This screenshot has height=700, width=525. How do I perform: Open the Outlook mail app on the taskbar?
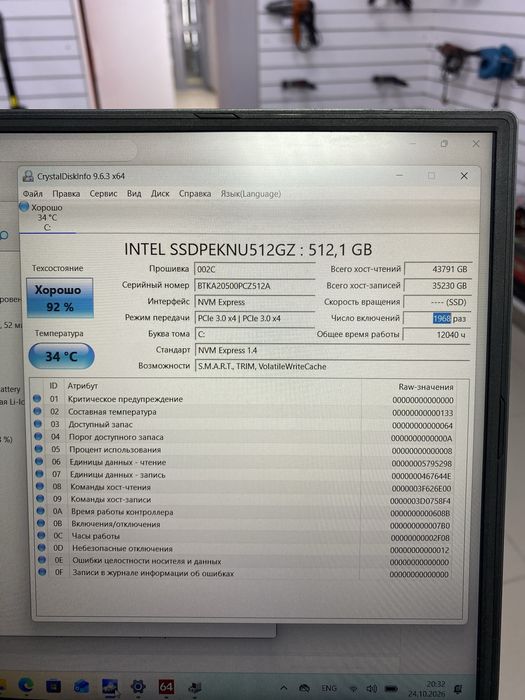(x=81, y=686)
